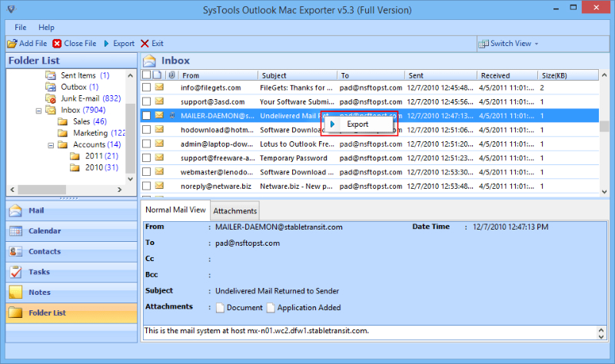Sort by the Received column header

(x=507, y=75)
